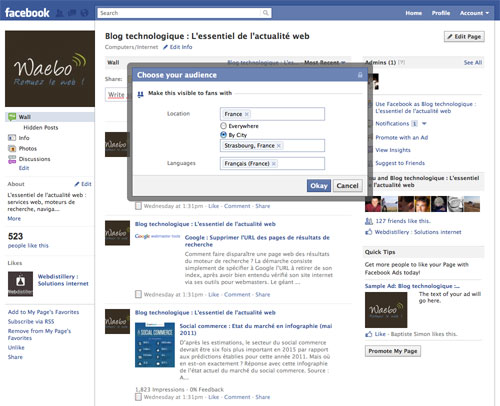Click the post icon on last post timestamp
Image resolution: width=500 pixels, height=406 pixels.
(138, 397)
